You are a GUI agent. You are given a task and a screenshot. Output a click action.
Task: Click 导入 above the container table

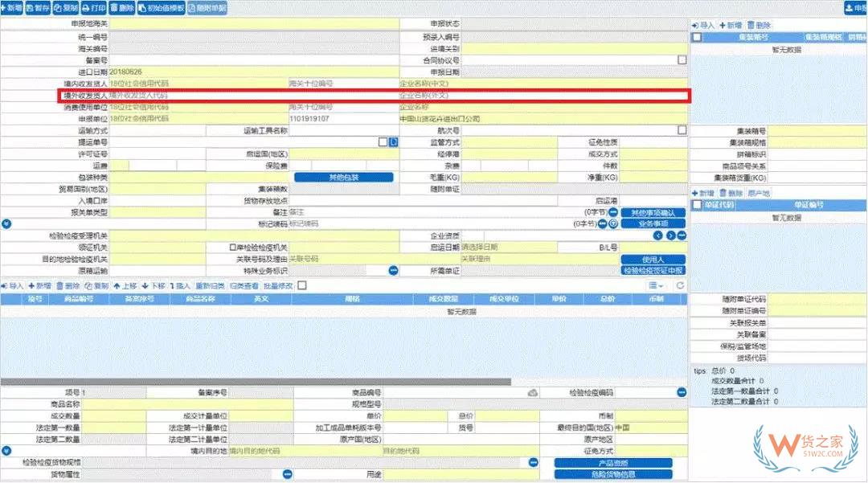(703, 26)
